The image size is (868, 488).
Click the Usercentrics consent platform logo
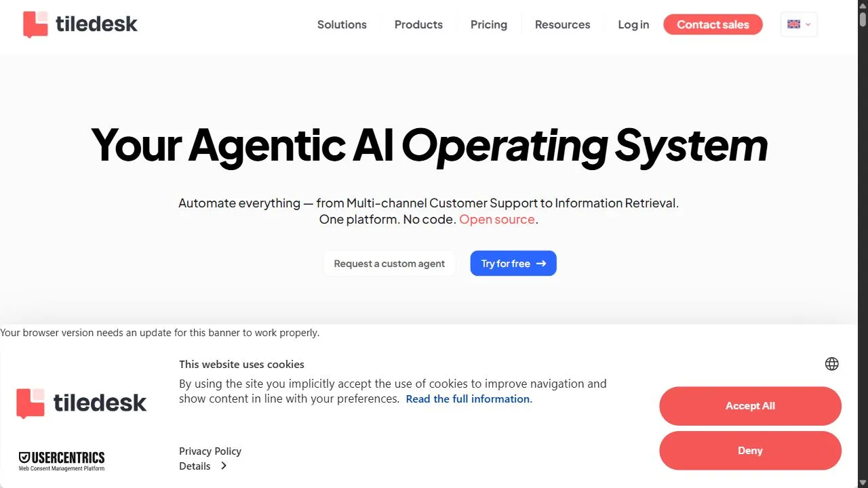click(x=62, y=461)
